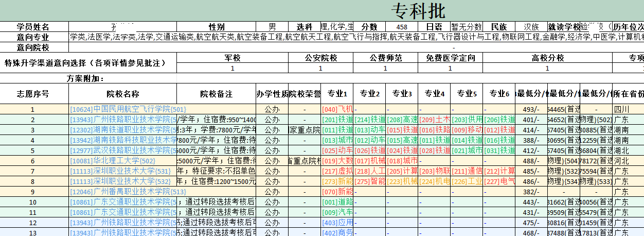644x236 pixels.
Task: Click the 特殊升学渠道意向选择 cell
Action: point(88,63)
